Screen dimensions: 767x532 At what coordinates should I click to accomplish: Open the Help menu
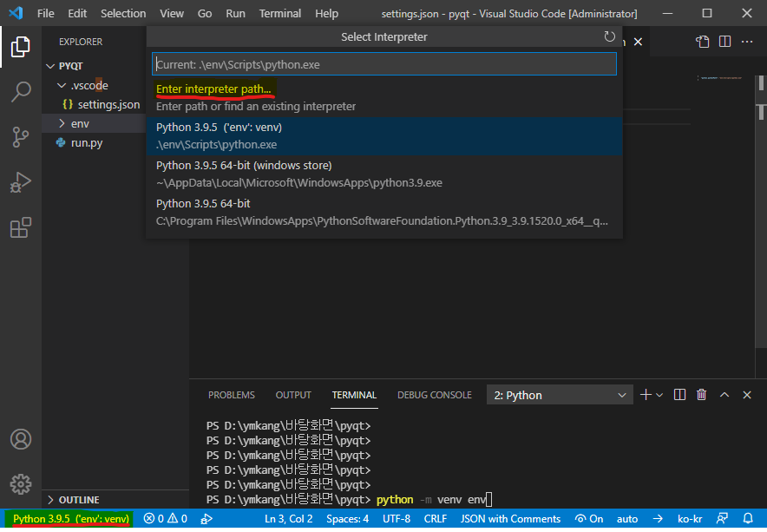point(326,14)
